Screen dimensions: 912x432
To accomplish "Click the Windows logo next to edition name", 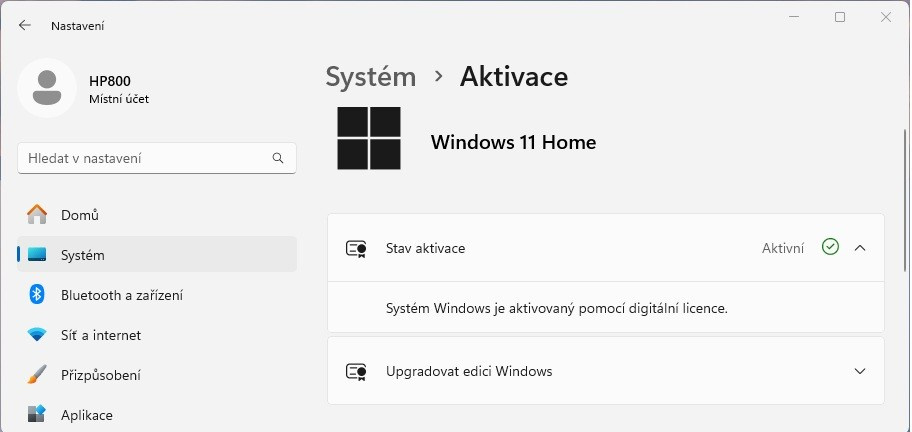I will click(x=369, y=139).
